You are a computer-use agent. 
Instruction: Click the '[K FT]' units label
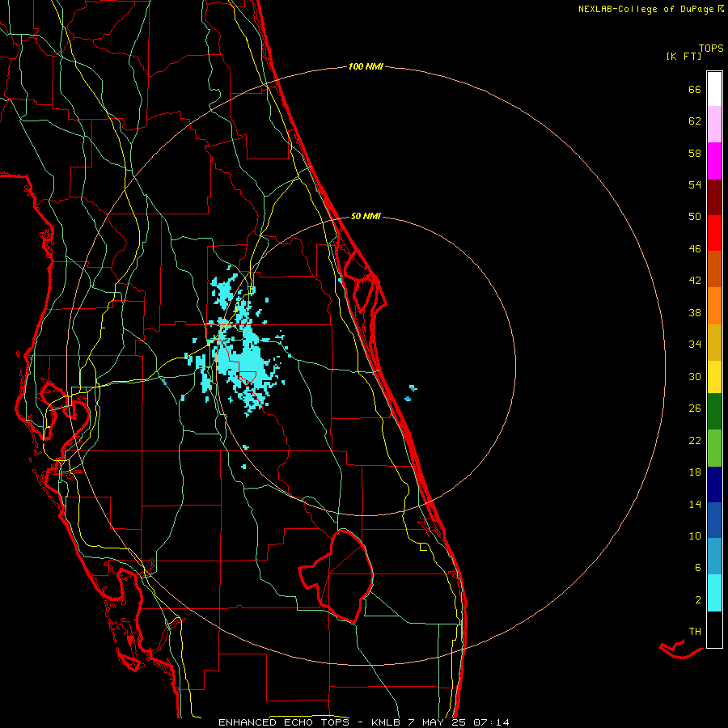pos(684,57)
